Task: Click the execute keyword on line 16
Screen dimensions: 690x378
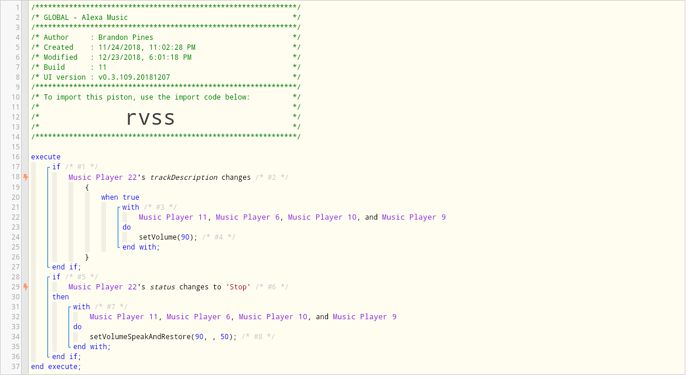Action: (45, 157)
